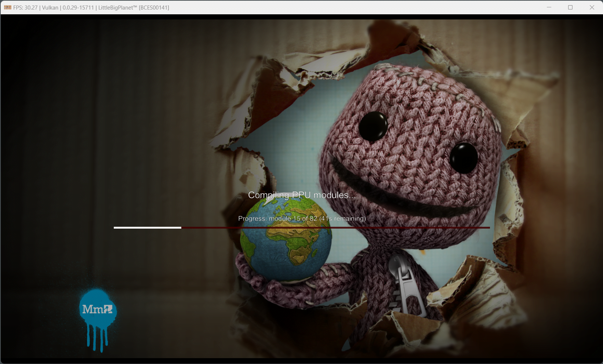
Task: Click the Media Molecule Mm logo
Action: (98, 309)
